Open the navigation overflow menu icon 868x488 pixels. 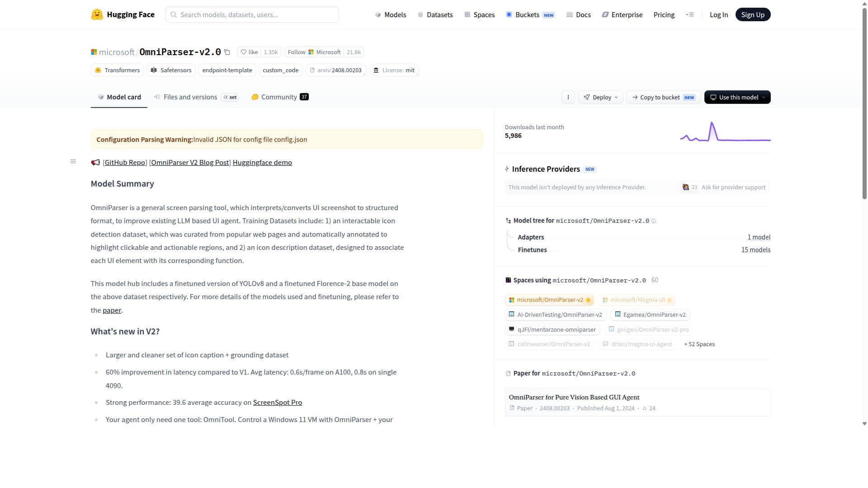689,14
